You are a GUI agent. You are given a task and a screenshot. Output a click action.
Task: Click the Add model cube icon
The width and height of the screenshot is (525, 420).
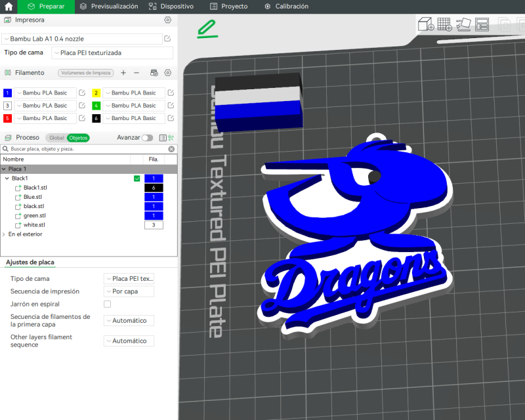426,24
